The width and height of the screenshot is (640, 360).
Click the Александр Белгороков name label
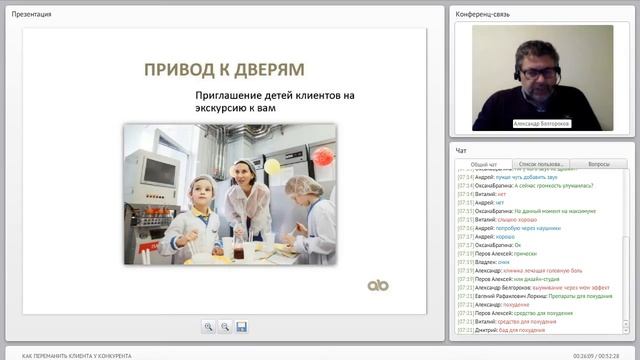(x=542, y=124)
